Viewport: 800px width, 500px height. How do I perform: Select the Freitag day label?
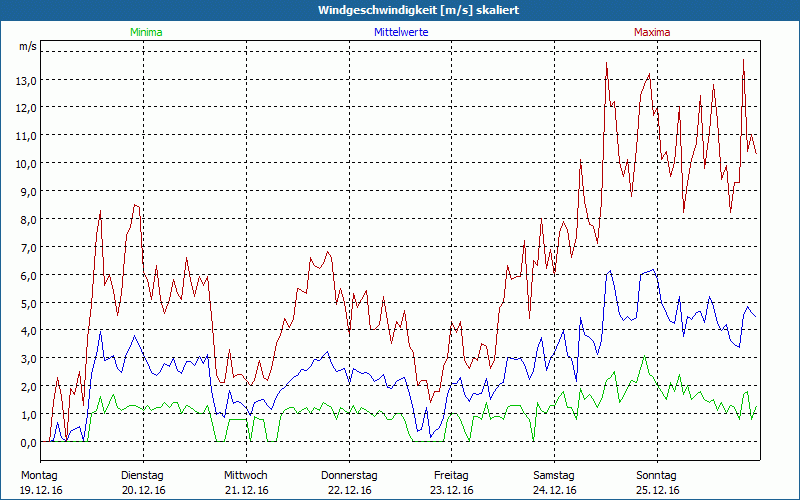[x=451, y=475]
